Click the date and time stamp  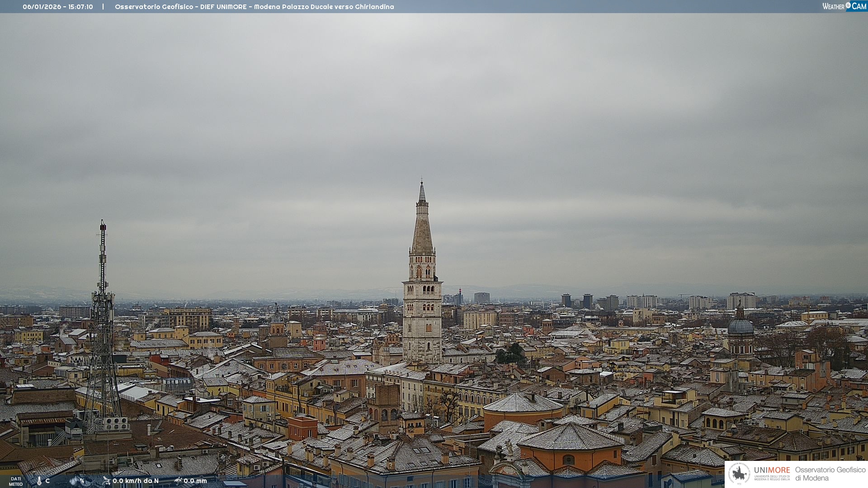(x=58, y=7)
